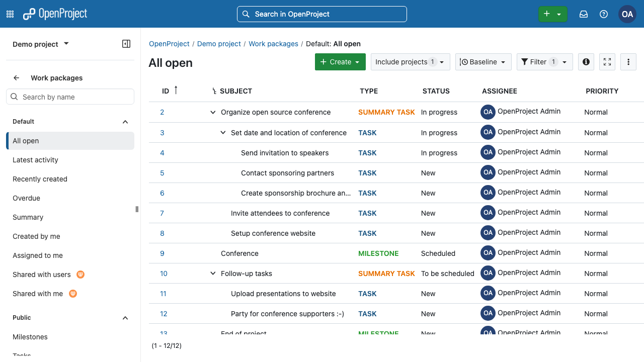Expand the Demo project selector dropdown

41,44
